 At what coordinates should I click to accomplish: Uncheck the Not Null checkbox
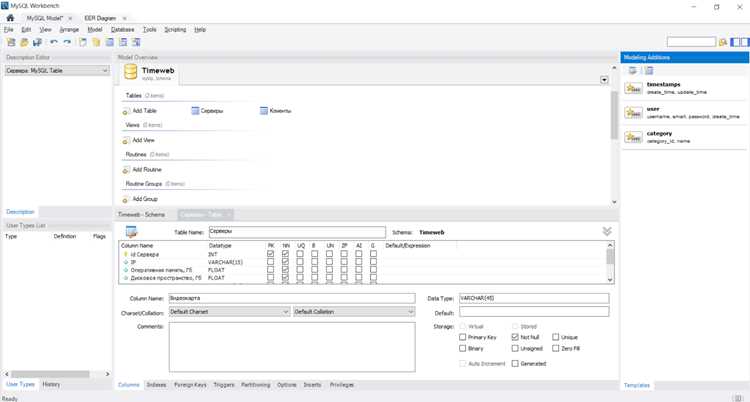pyautogui.click(x=515, y=337)
